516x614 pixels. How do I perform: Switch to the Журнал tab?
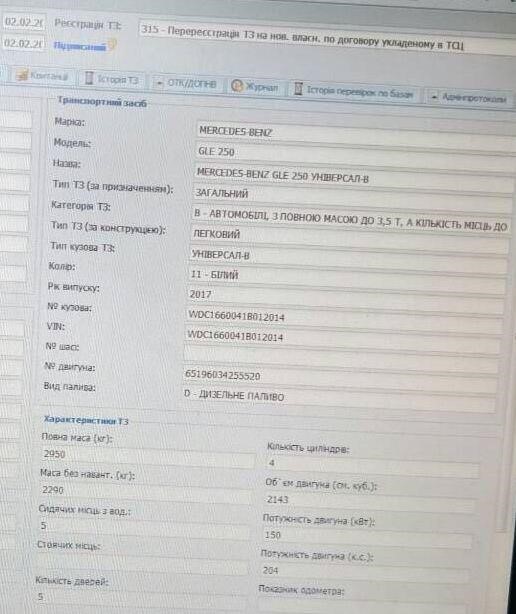click(255, 86)
